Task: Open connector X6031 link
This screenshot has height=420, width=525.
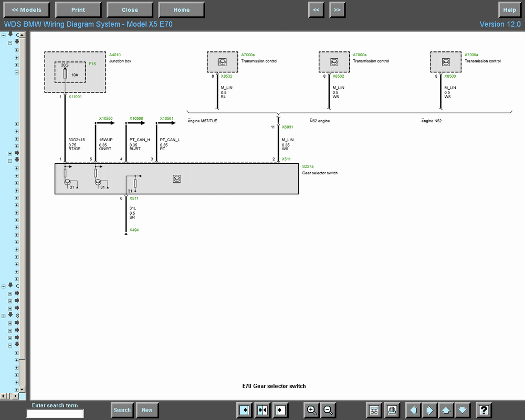Action: pyautogui.click(x=287, y=127)
